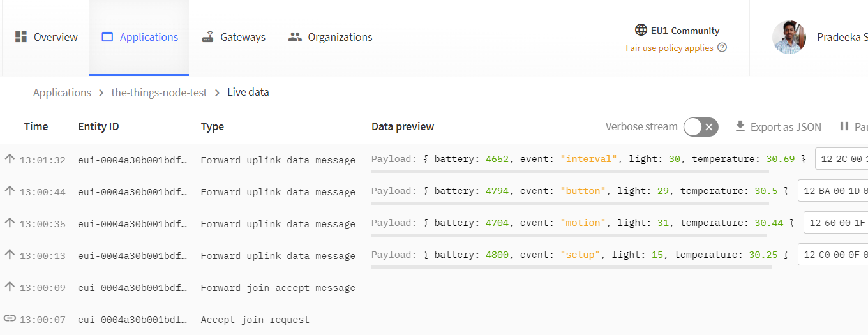Click the Time column header

36,126
